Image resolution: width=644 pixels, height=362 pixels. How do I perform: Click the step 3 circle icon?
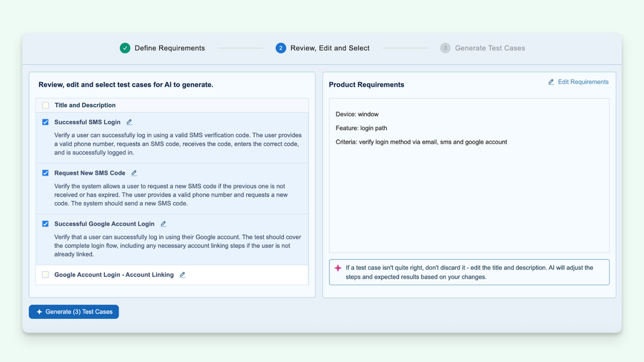tap(445, 48)
